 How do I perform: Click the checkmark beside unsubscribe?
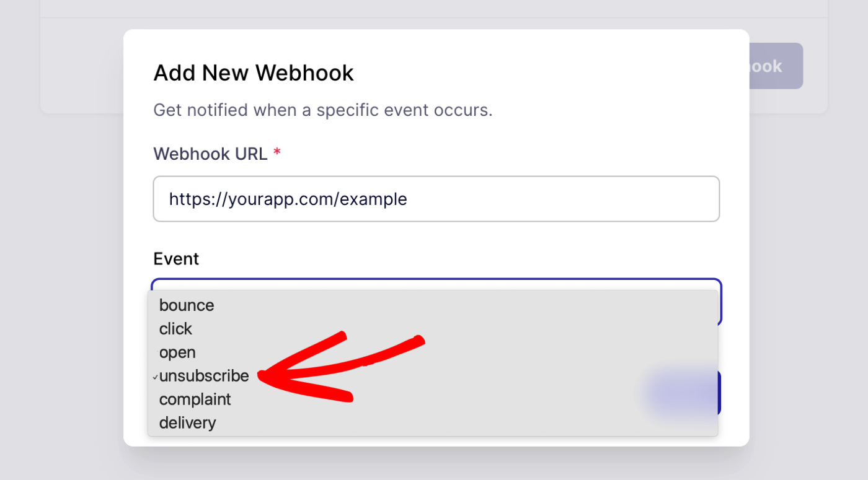coord(154,377)
